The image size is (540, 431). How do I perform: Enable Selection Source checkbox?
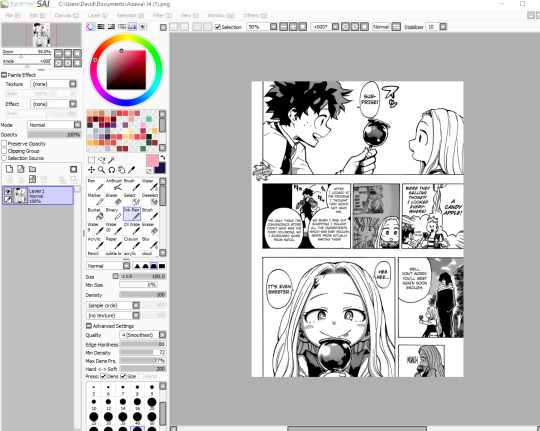coord(4,158)
